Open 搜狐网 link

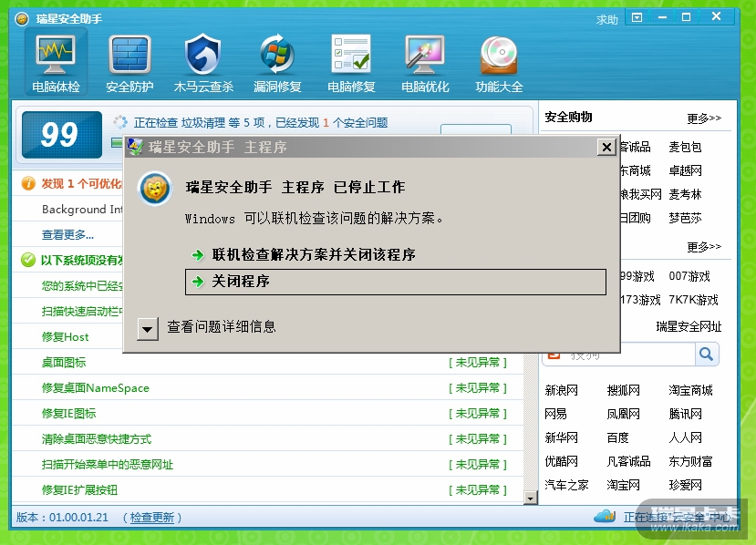click(x=624, y=390)
